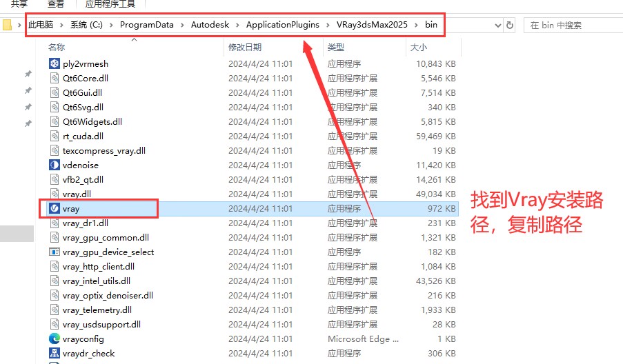This screenshot has width=623, height=364.
Task: Open the 共享 ribbon tab
Action: 19,4
